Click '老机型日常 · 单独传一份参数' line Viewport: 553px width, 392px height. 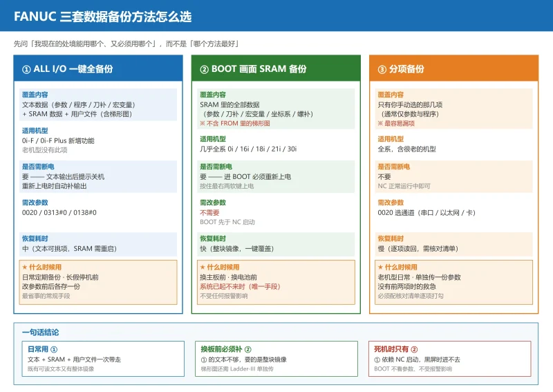tap(420, 277)
